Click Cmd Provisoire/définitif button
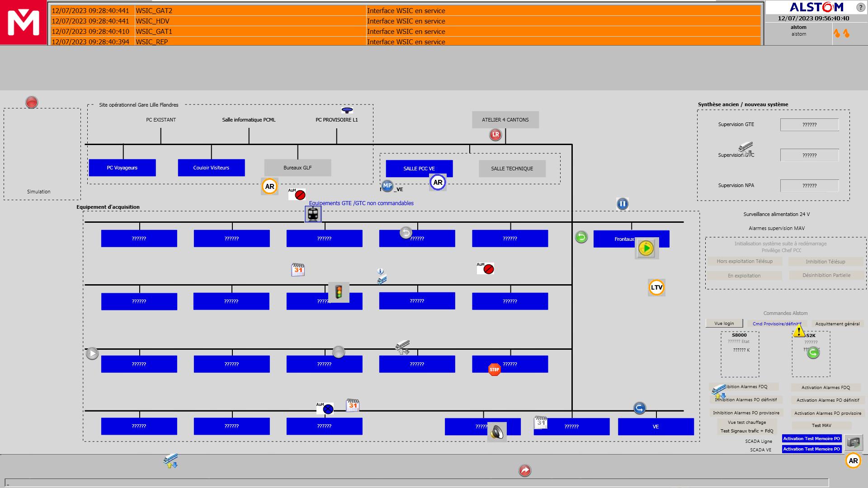868x488 pixels. click(x=777, y=324)
